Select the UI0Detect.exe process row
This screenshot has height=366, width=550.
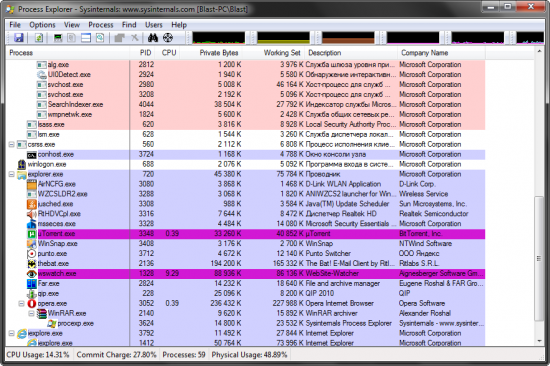246,74
